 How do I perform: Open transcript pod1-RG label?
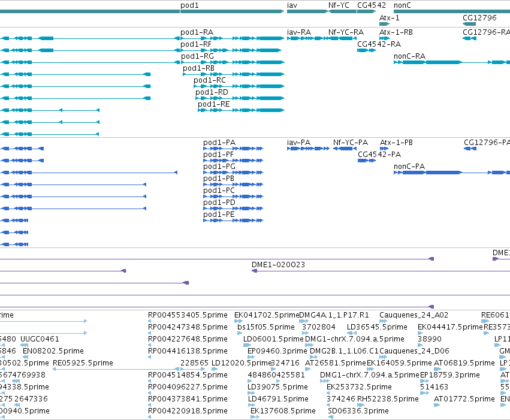(197, 56)
